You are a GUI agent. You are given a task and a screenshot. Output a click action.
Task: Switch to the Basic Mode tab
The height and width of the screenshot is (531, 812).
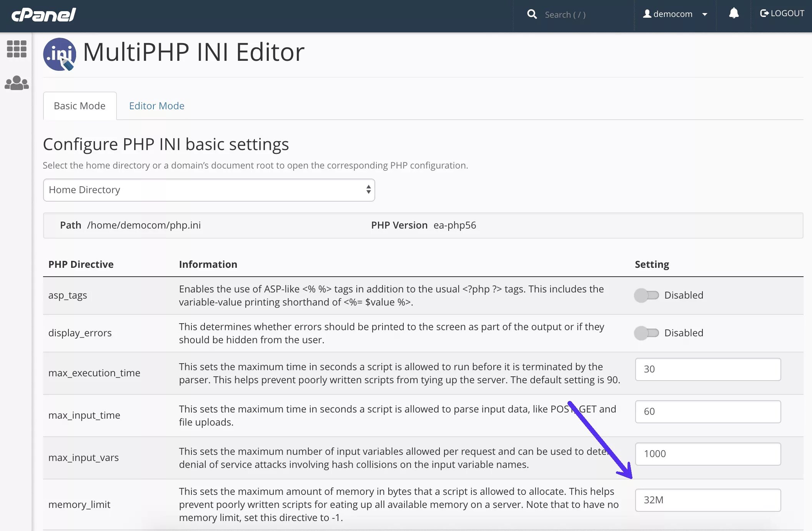click(x=79, y=105)
